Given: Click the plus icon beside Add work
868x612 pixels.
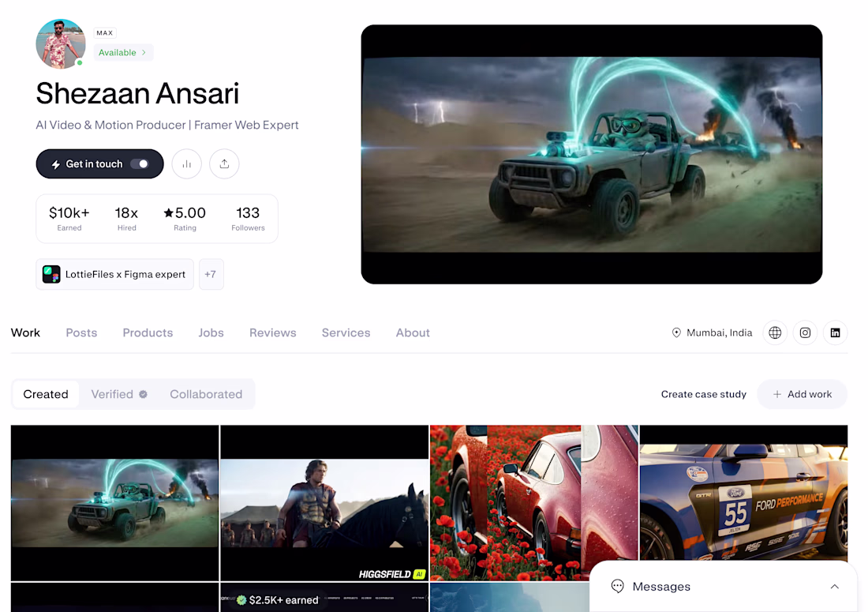Looking at the screenshot, I should pyautogui.click(x=777, y=394).
